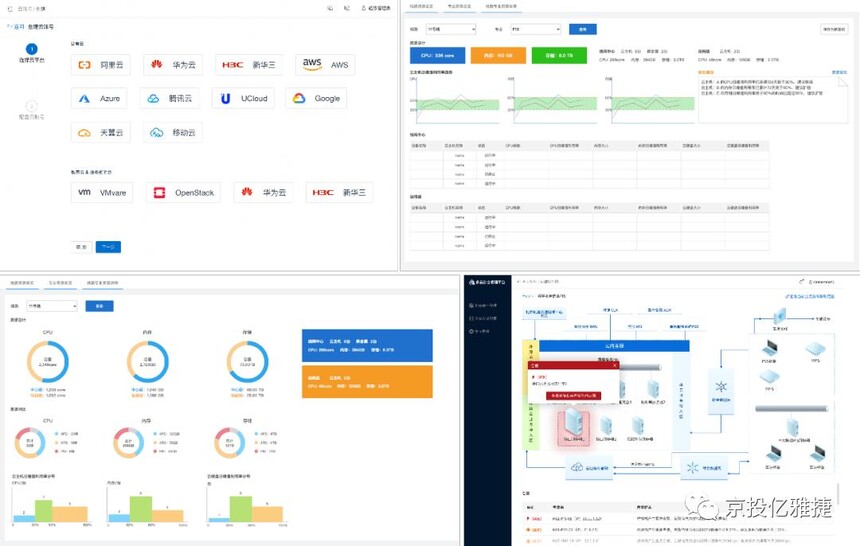Click the cancel button beside the next-step button
Screen dimensions: 860x546
(81, 247)
